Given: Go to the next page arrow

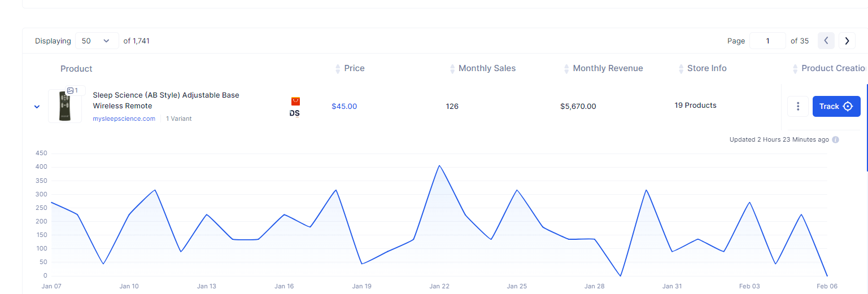Looking at the screenshot, I should pyautogui.click(x=847, y=41).
